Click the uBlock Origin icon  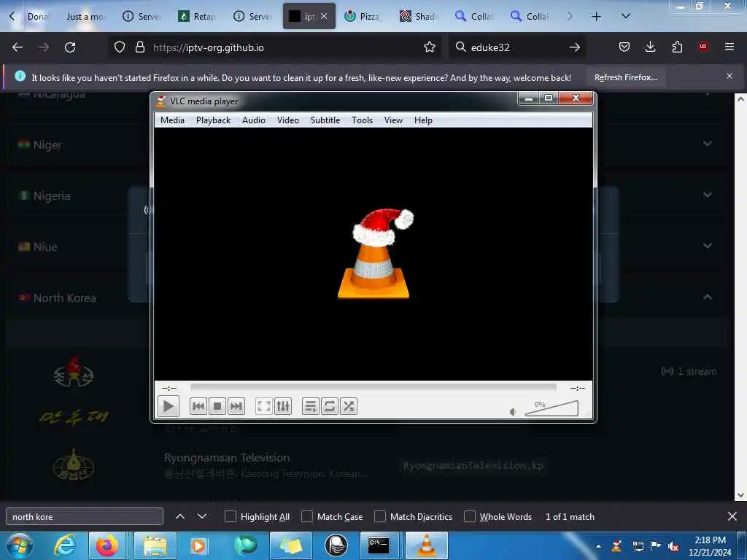tap(703, 47)
